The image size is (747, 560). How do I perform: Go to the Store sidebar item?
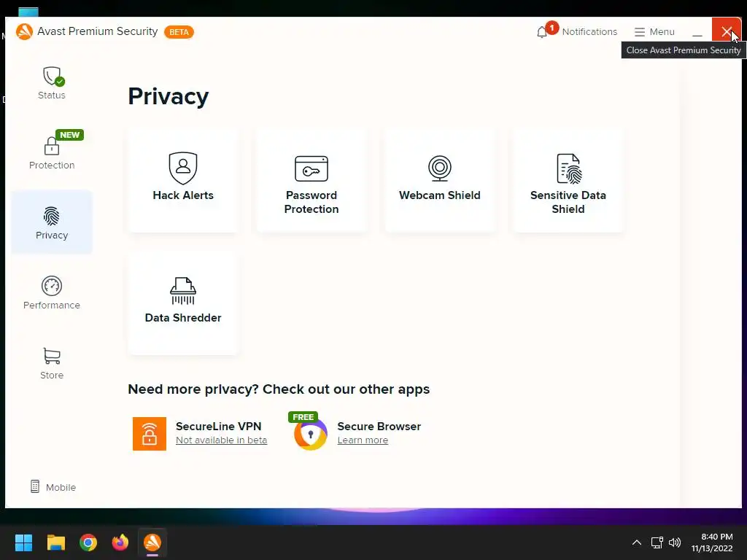click(52, 363)
